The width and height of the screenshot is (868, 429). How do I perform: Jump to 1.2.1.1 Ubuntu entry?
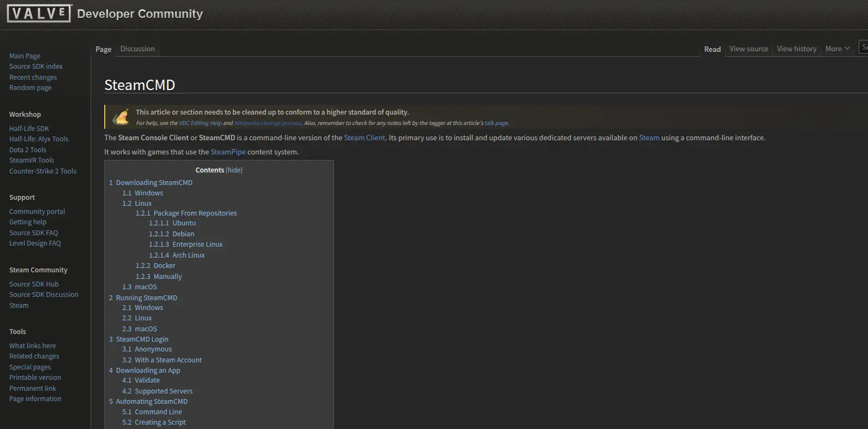172,223
